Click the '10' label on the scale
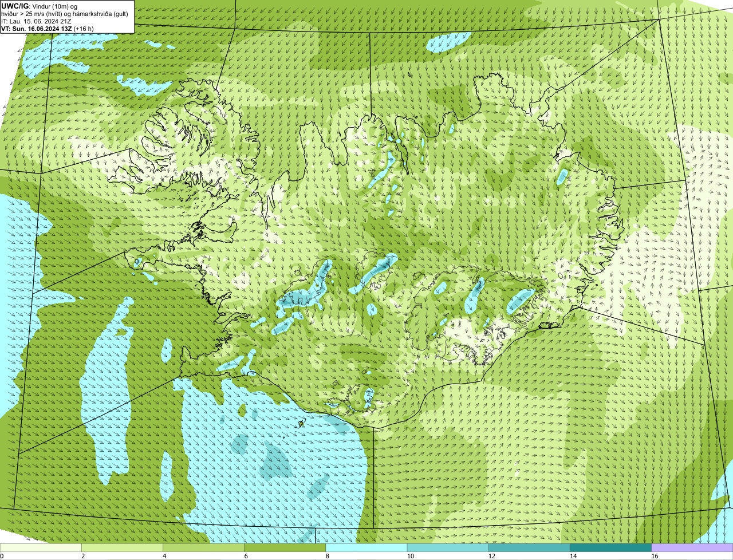Image resolution: width=733 pixels, height=560 pixels. [410, 556]
